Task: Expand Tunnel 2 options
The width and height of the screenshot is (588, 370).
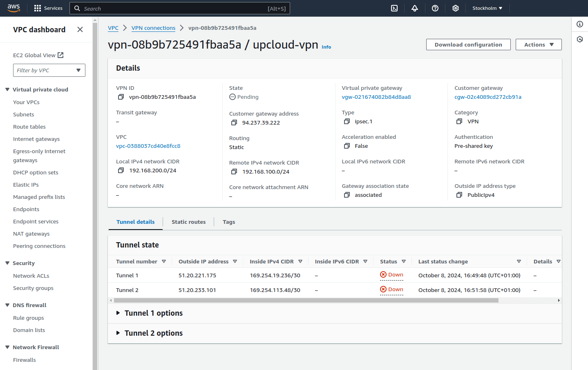Action: [149, 333]
